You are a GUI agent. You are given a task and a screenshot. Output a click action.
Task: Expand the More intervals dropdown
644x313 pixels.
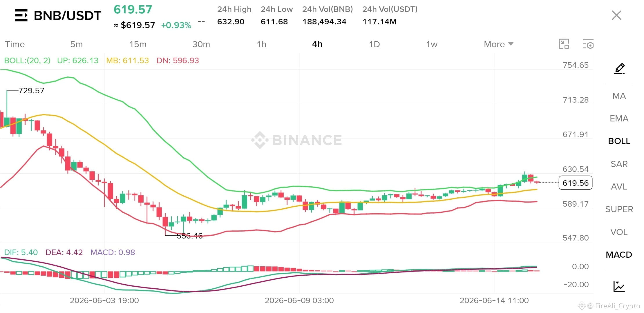pyautogui.click(x=499, y=44)
